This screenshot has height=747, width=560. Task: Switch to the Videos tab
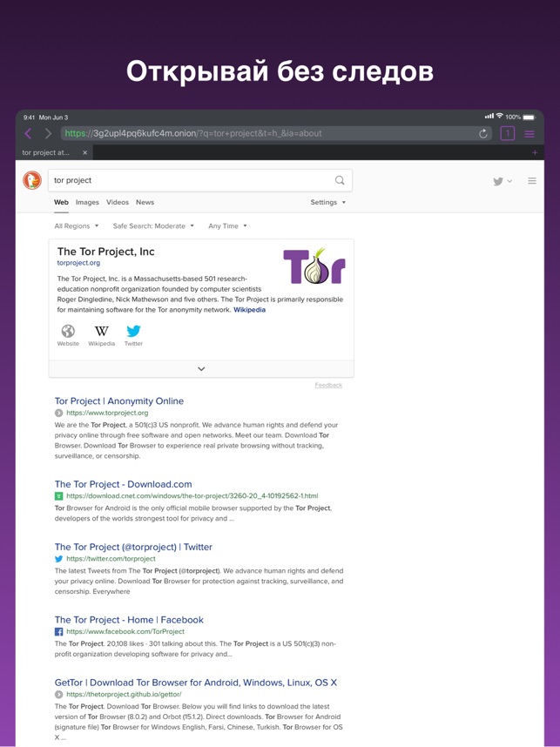pyautogui.click(x=118, y=203)
